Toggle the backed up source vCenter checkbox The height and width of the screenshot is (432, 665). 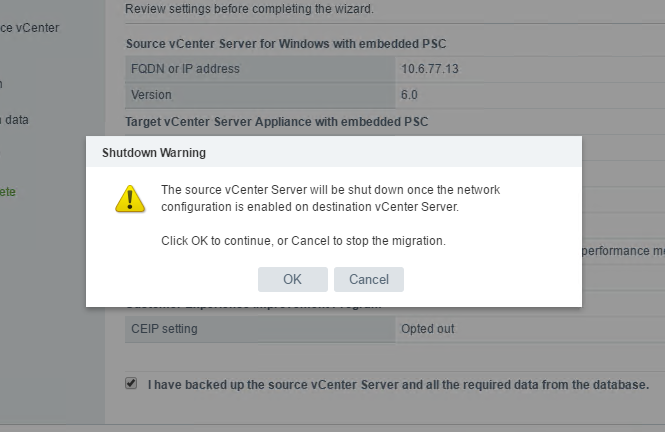tap(131, 383)
